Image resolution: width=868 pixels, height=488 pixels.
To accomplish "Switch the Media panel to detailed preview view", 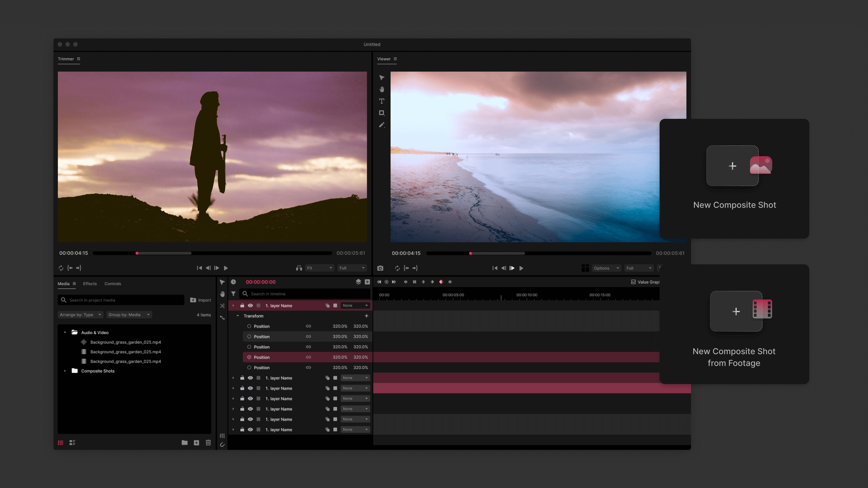I will point(72,443).
